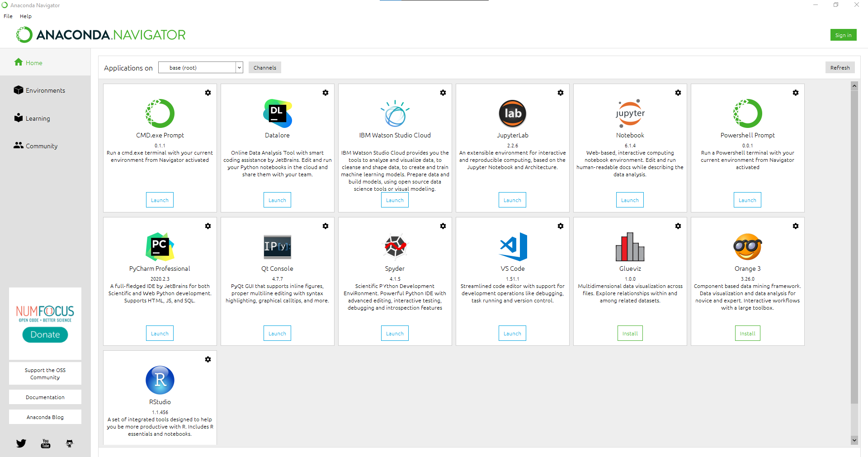Expand the base (root) environment dropdown
The width and height of the screenshot is (868, 457).
coord(201,67)
